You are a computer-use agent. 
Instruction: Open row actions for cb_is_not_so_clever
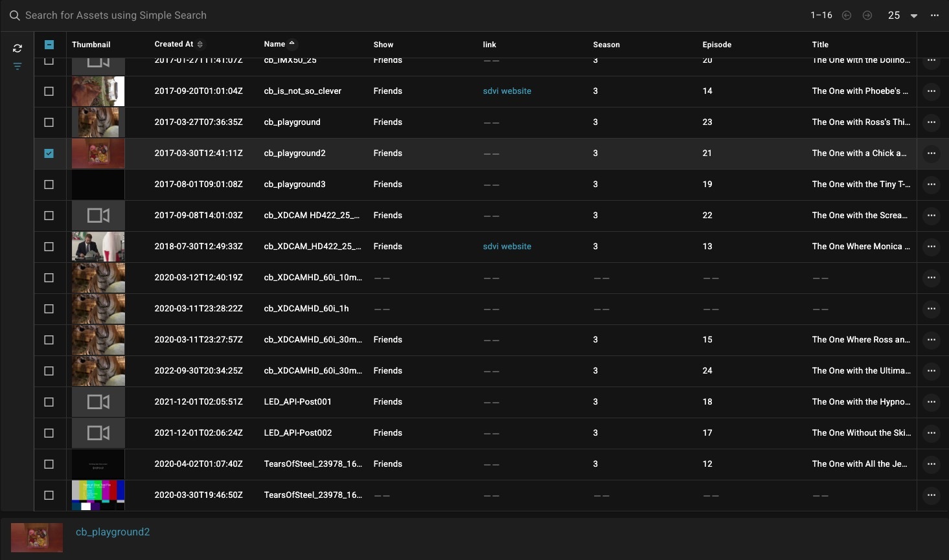click(x=931, y=91)
